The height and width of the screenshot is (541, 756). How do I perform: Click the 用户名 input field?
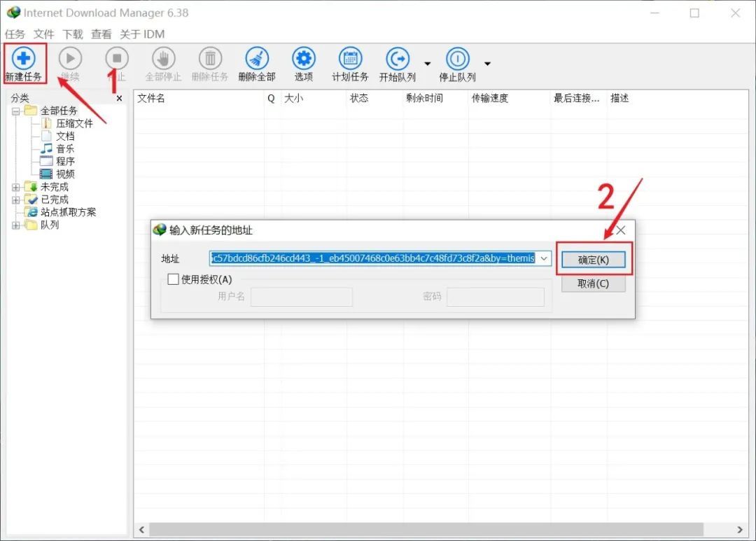301,297
